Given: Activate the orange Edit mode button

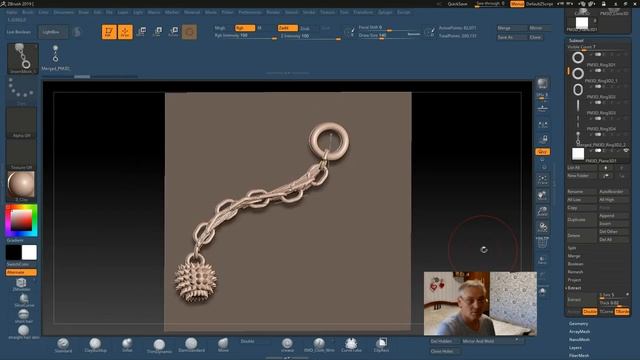Looking at the screenshot, I should [109, 31].
